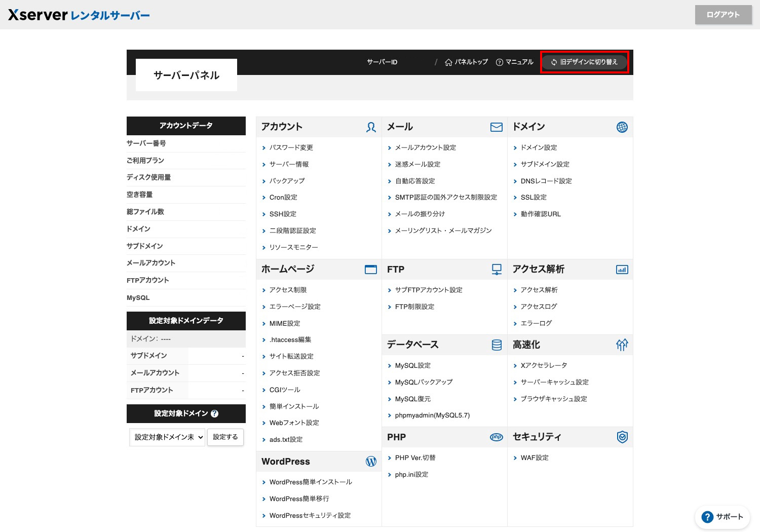Open エラーログ
This screenshot has height=532, width=760.
tap(536, 324)
